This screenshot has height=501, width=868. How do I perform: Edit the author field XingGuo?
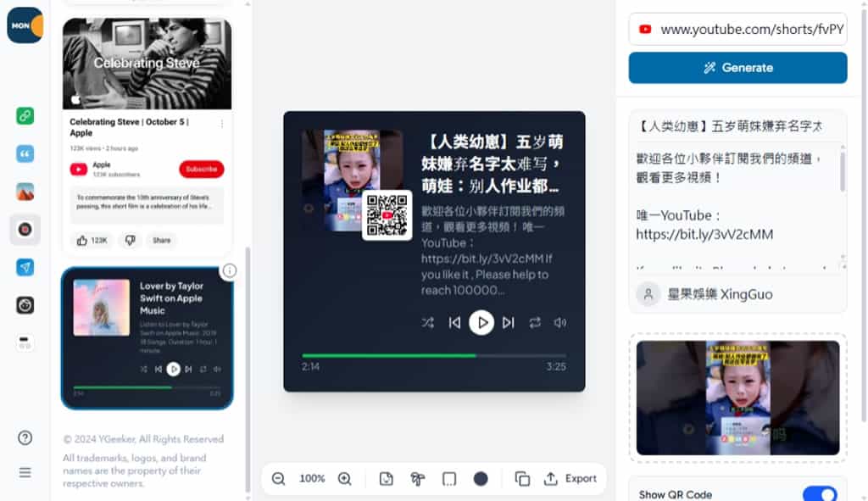(x=738, y=294)
